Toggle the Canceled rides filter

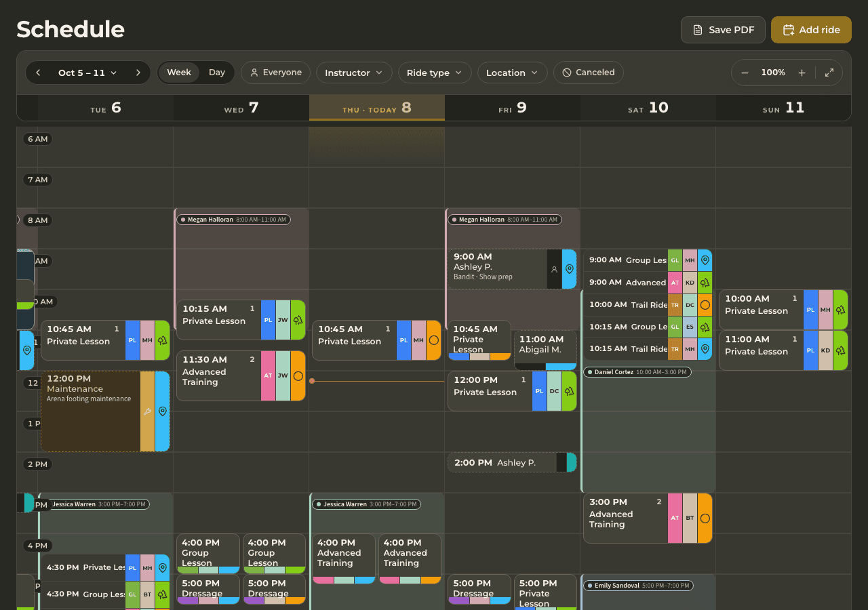coord(589,73)
